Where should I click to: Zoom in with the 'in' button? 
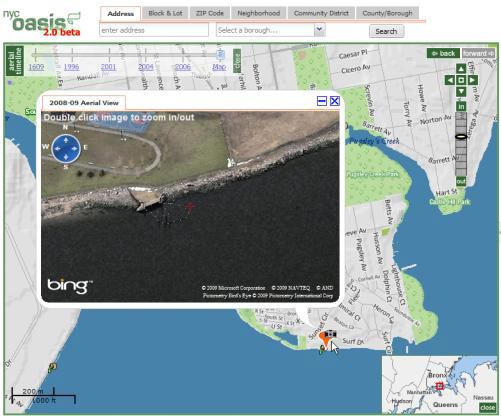[461, 107]
